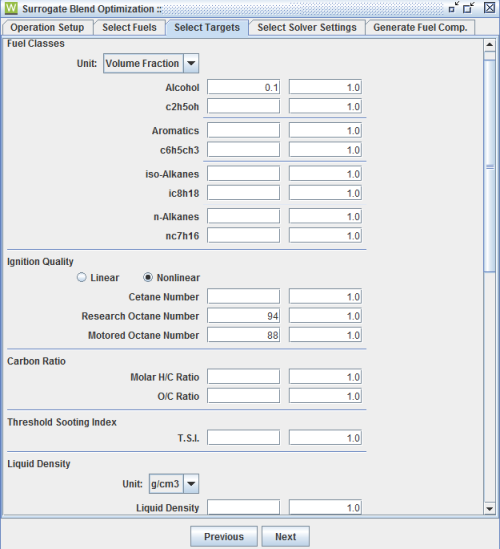Screen dimensions: 500x549
Task: Click the n-Alkanes target value field
Action: (x=243, y=217)
